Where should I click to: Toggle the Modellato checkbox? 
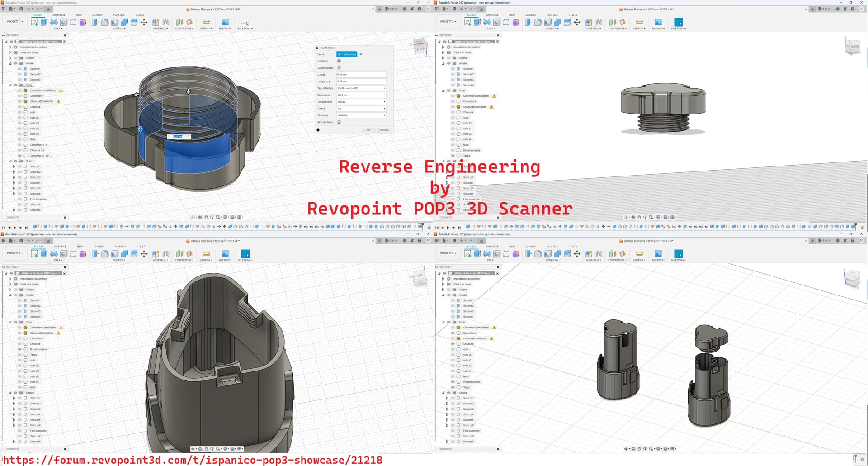(x=339, y=61)
